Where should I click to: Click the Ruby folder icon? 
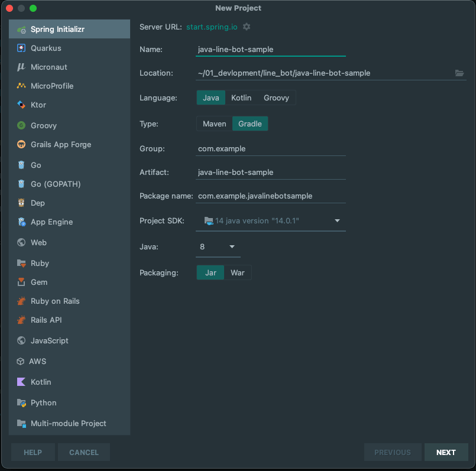pos(21,263)
